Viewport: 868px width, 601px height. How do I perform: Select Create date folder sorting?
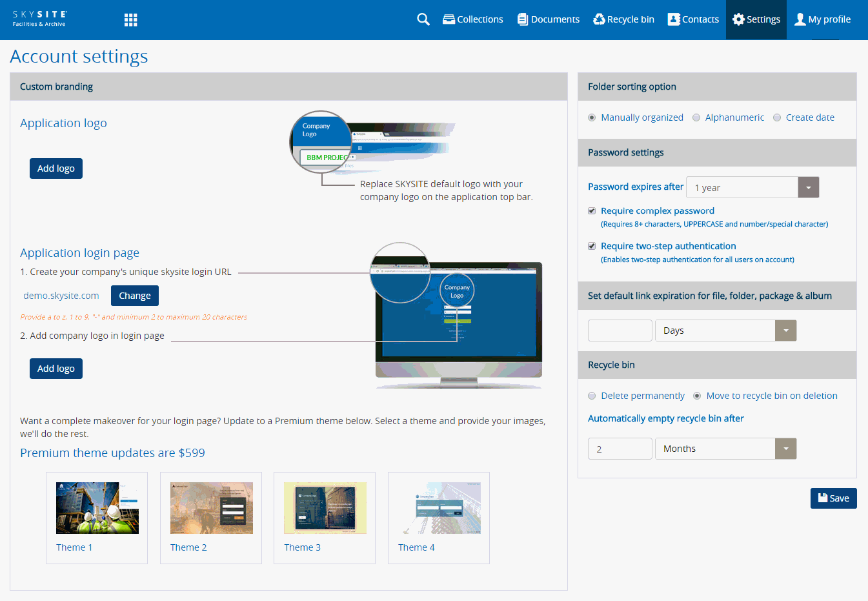click(777, 117)
